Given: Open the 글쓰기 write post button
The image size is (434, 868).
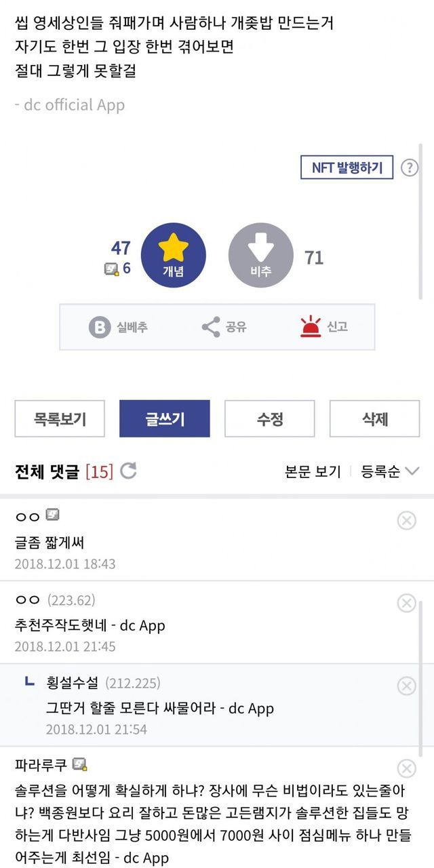Looking at the screenshot, I should tap(165, 419).
